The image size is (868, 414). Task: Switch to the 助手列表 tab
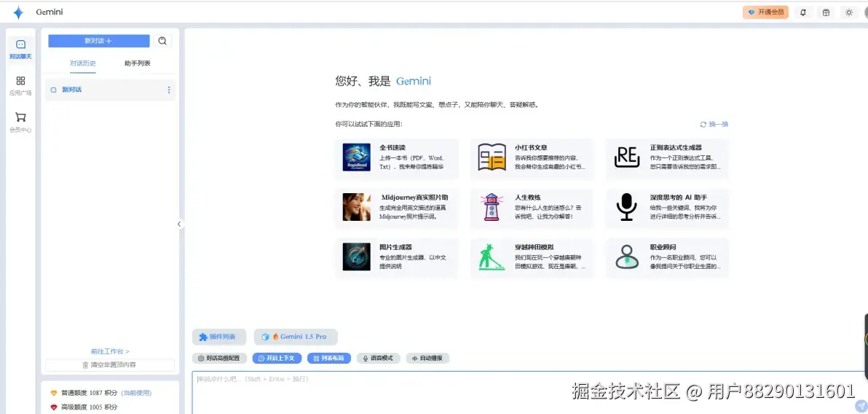click(x=138, y=63)
